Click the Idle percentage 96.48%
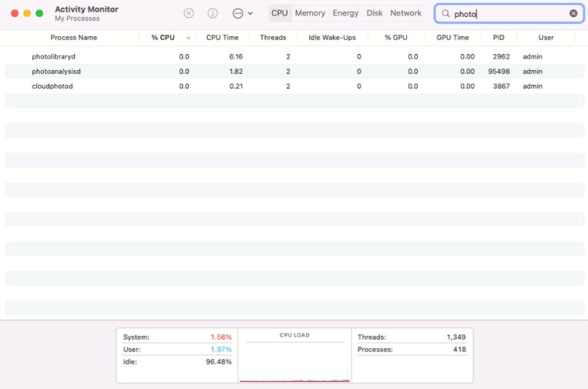 tap(219, 361)
